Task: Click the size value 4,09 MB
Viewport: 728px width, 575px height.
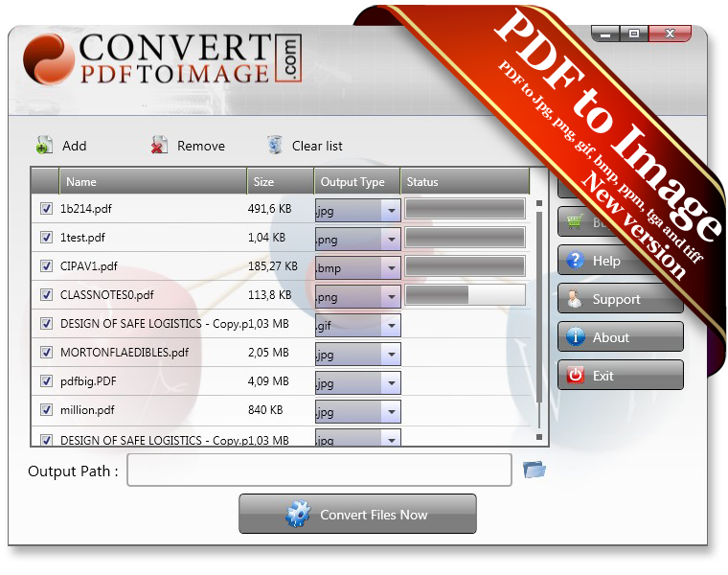Action: (268, 381)
